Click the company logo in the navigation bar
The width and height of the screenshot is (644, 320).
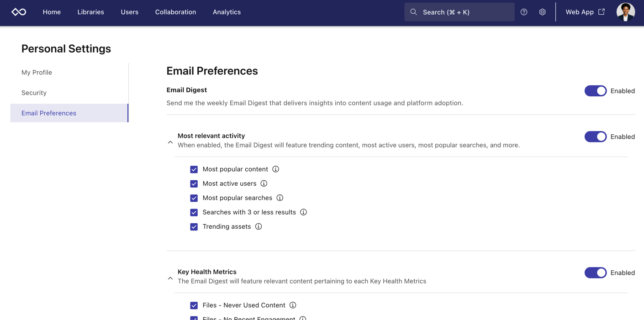point(18,12)
